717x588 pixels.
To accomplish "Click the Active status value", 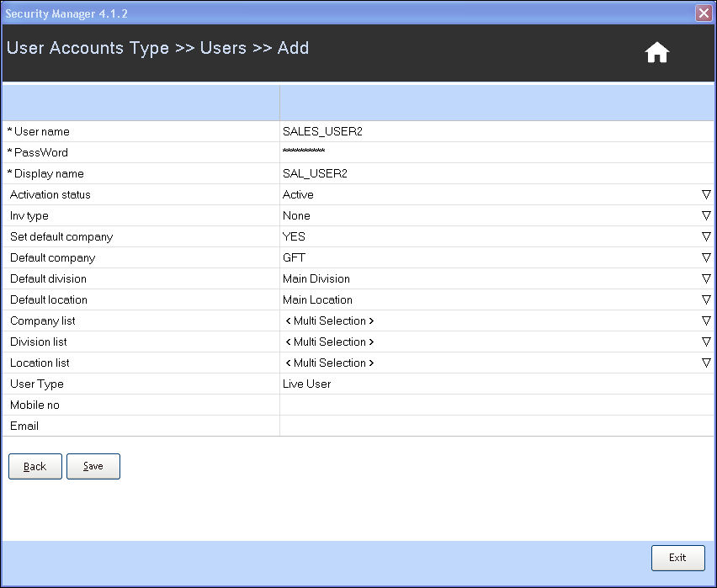I will click(298, 195).
